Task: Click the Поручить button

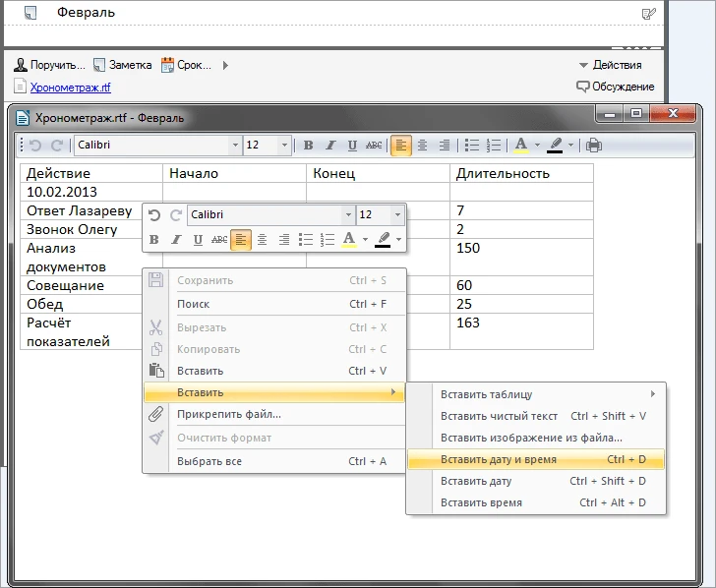Action: [x=49, y=65]
